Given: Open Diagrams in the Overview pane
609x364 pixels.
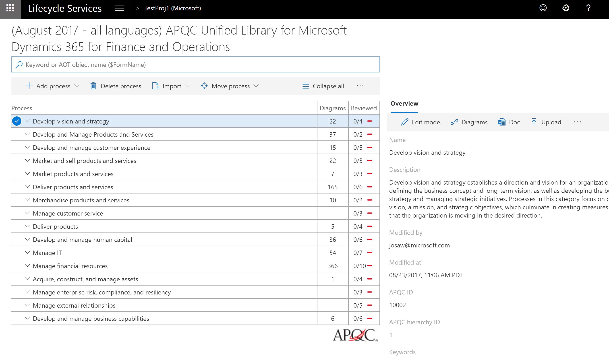Looking at the screenshot, I should (x=469, y=122).
